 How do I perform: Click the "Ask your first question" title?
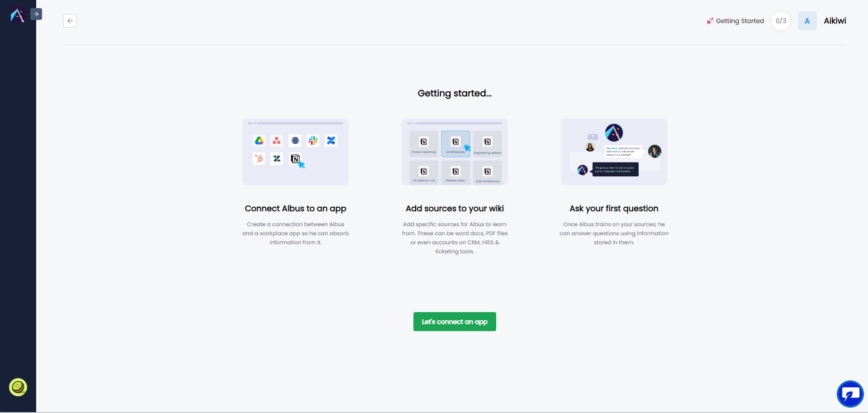[614, 209]
